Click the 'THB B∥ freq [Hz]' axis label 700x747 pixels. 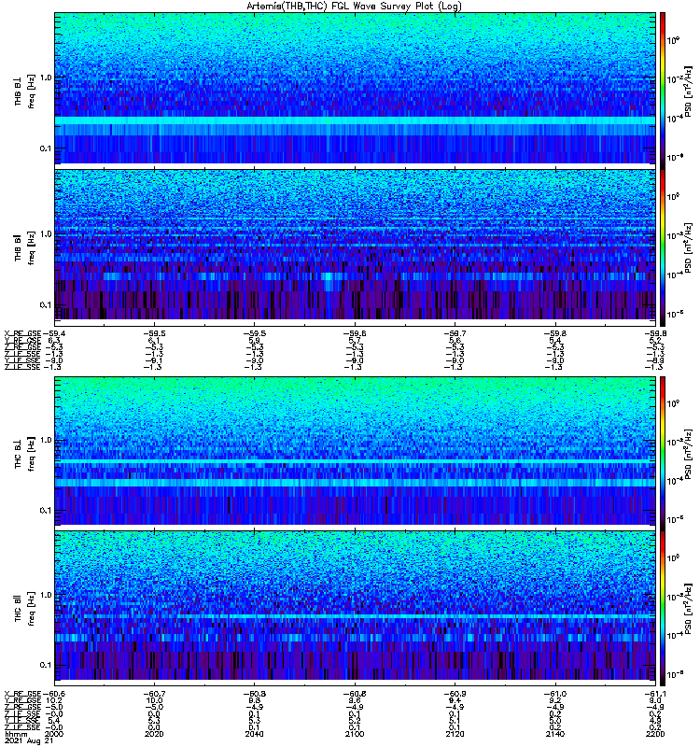[x=25, y=247]
